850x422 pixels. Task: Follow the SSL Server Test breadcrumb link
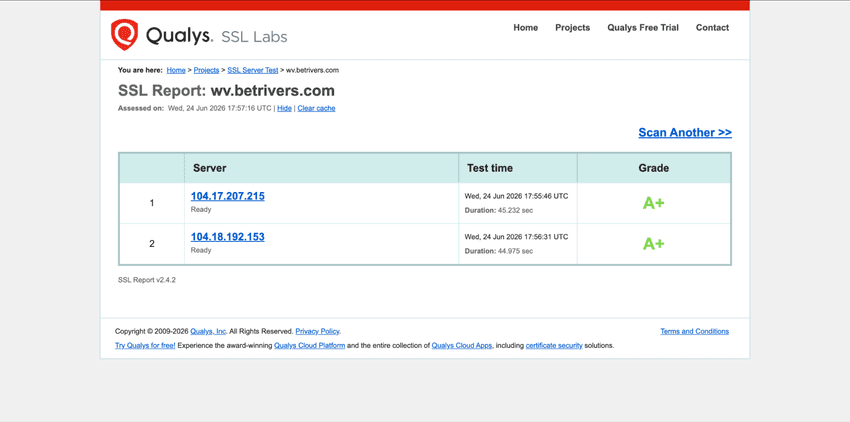[253, 71]
